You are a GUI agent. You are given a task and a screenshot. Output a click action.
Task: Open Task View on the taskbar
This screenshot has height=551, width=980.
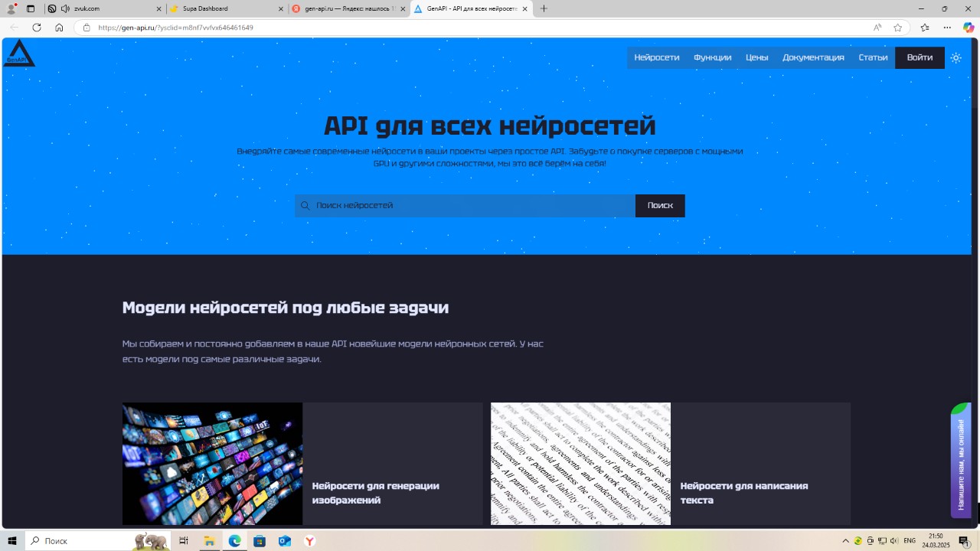(x=184, y=541)
